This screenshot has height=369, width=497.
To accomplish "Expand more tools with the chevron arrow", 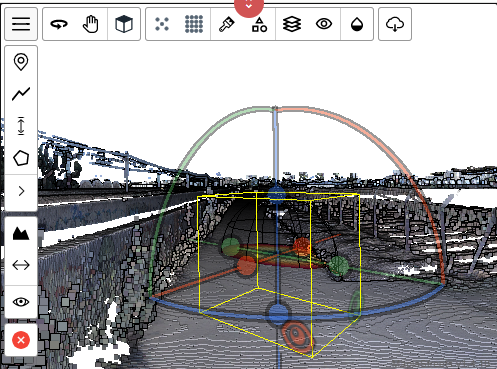I will [21, 191].
